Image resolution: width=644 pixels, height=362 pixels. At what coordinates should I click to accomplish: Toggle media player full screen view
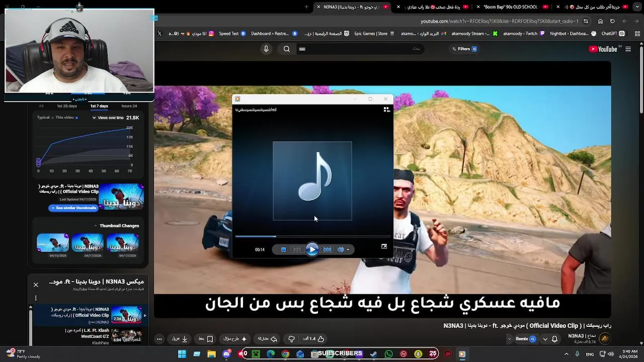(x=384, y=246)
